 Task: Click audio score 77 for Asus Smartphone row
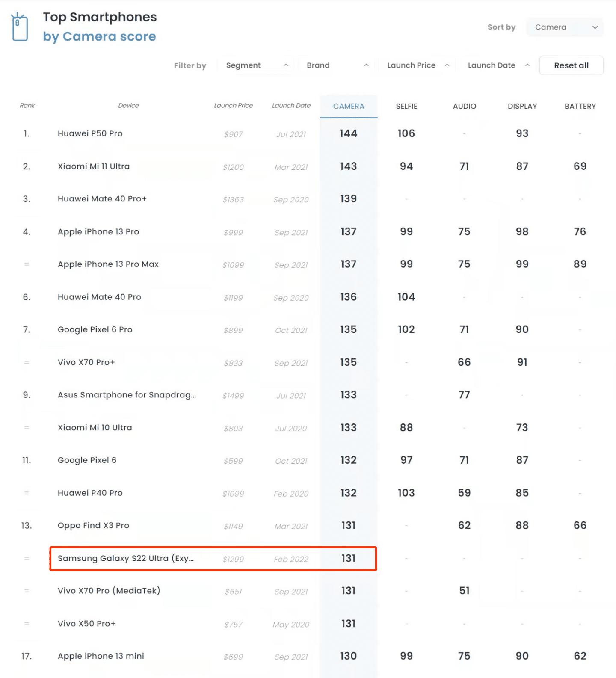click(465, 395)
